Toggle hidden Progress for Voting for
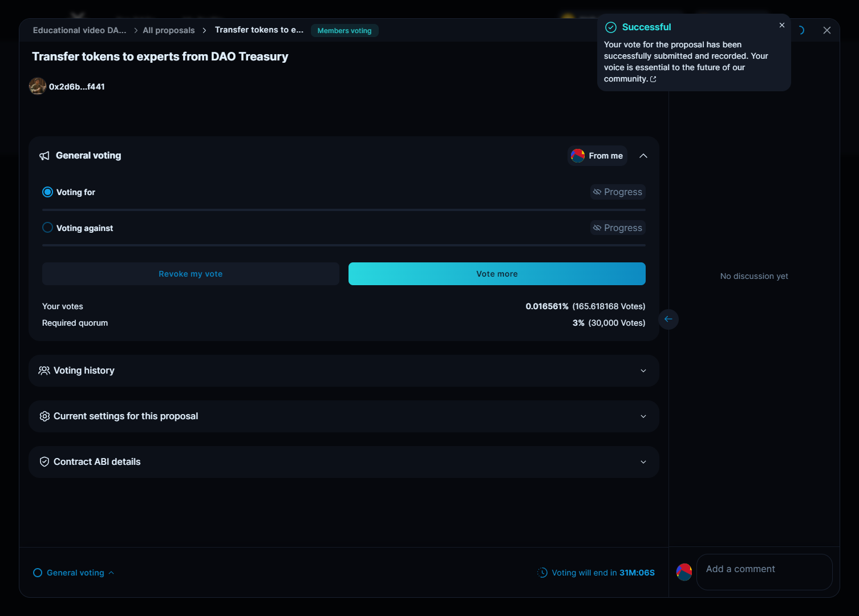859x616 pixels. (618, 192)
